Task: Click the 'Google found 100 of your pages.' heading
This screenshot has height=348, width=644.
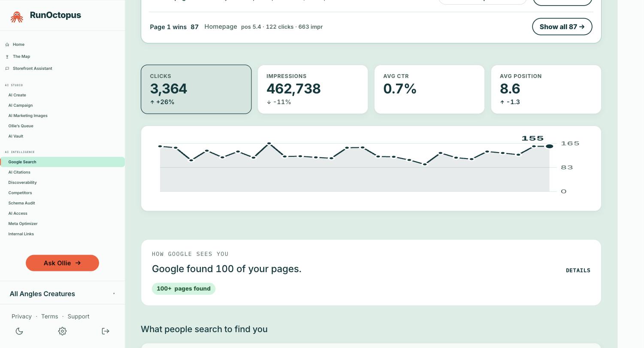Action: (227, 269)
